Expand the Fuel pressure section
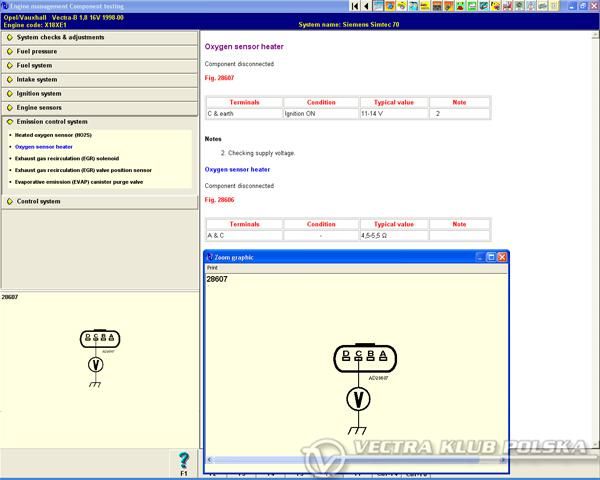The height and width of the screenshot is (480, 600). click(x=99, y=52)
